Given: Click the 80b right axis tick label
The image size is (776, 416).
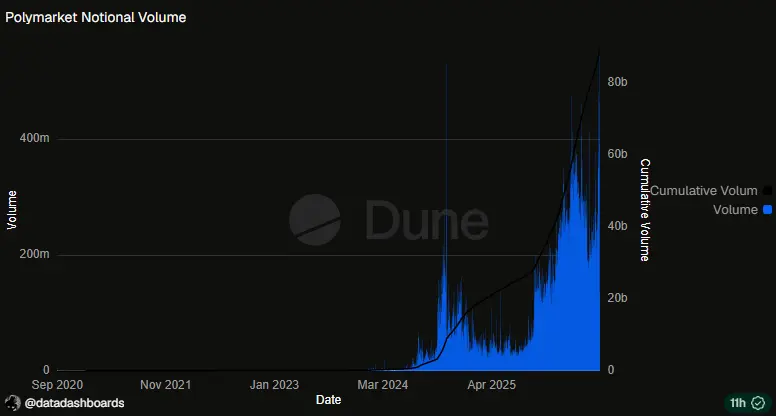Looking at the screenshot, I should (x=617, y=82).
